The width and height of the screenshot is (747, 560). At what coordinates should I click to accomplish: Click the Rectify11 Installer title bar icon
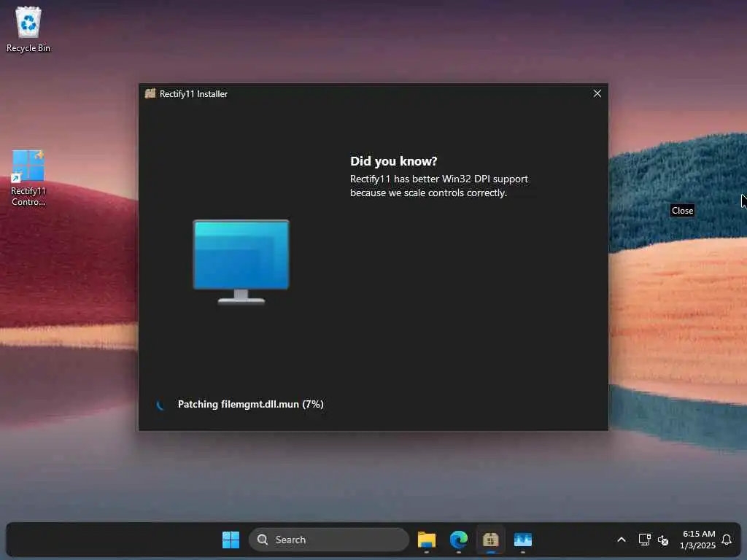tap(150, 94)
